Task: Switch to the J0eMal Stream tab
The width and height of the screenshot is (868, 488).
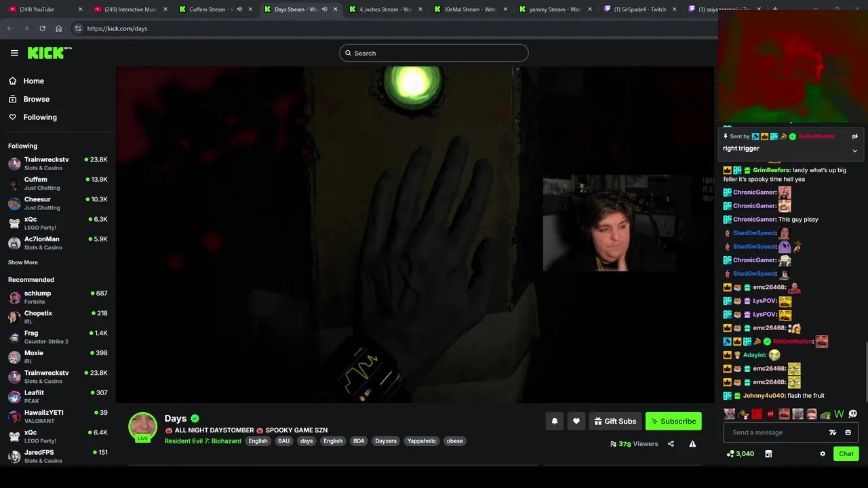Action: pos(470,9)
